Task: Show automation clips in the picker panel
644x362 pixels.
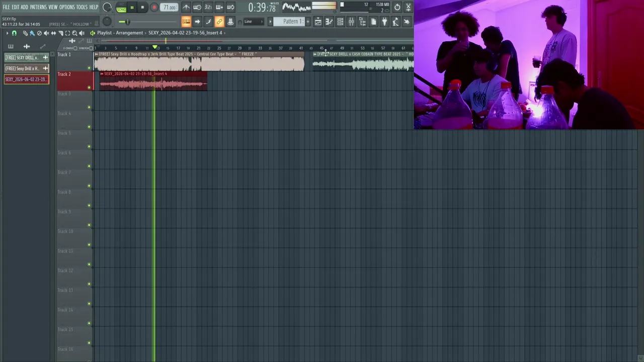Action: [x=43, y=46]
